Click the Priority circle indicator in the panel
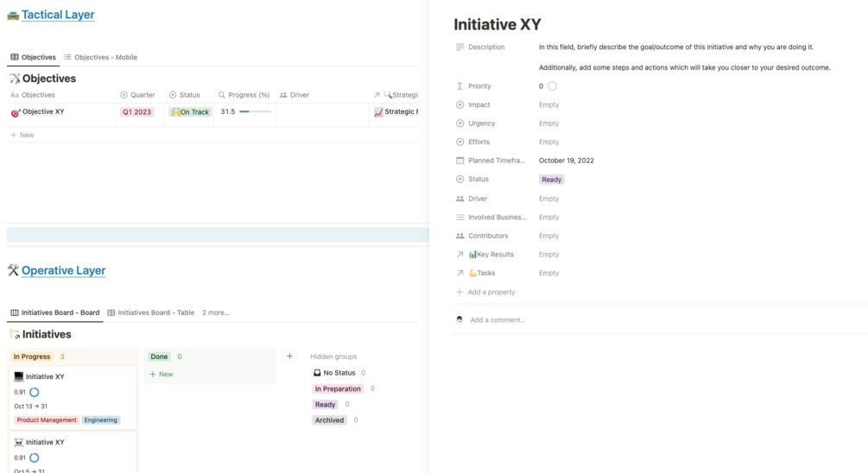Viewport: 868px width, 473px height. (552, 86)
